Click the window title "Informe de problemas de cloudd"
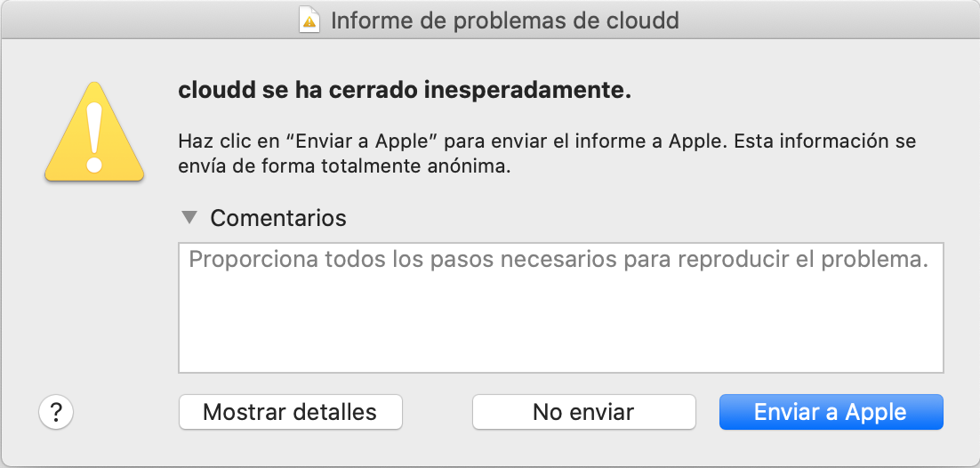Screen dimensions: 980x468 click(x=504, y=20)
